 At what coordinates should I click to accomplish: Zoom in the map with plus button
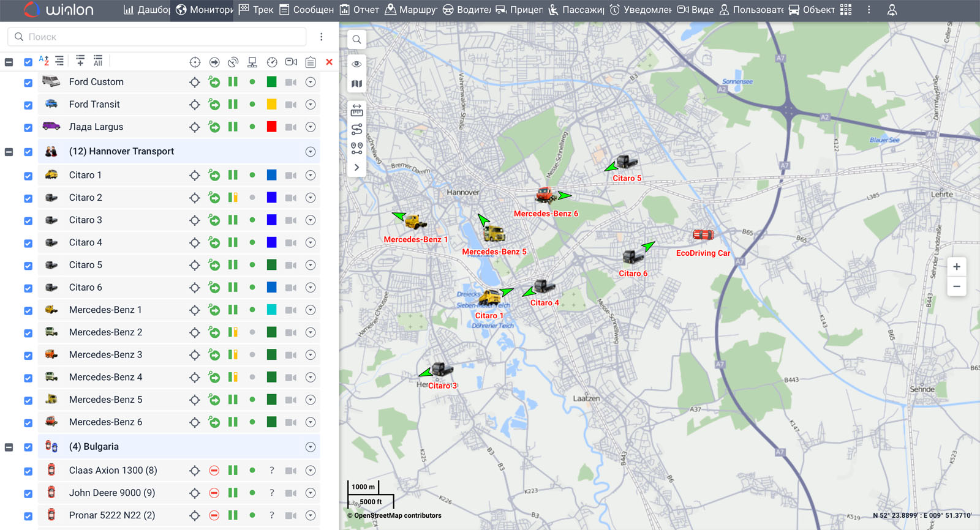tap(956, 267)
